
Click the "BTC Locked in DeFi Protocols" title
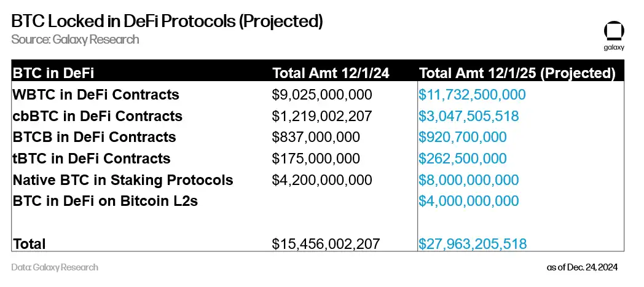pos(167,21)
